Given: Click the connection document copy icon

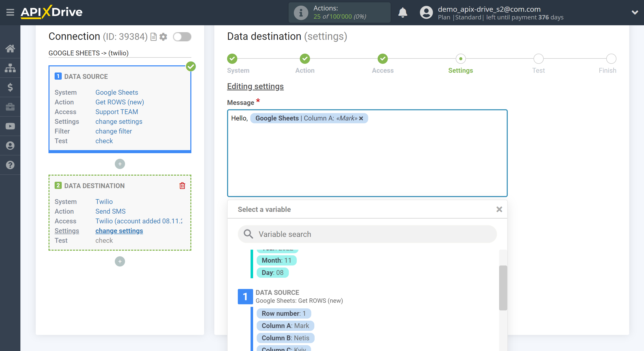Looking at the screenshot, I should 153,37.
